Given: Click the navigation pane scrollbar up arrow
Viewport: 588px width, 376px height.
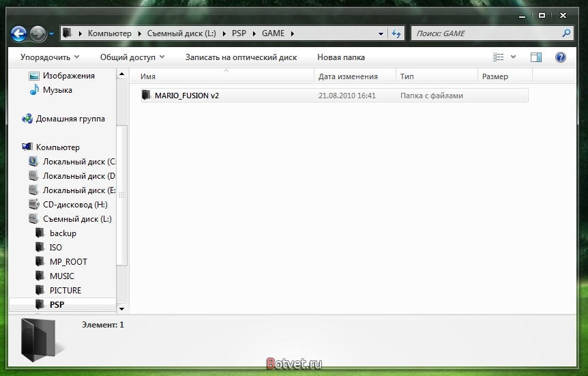Looking at the screenshot, I should point(121,74).
